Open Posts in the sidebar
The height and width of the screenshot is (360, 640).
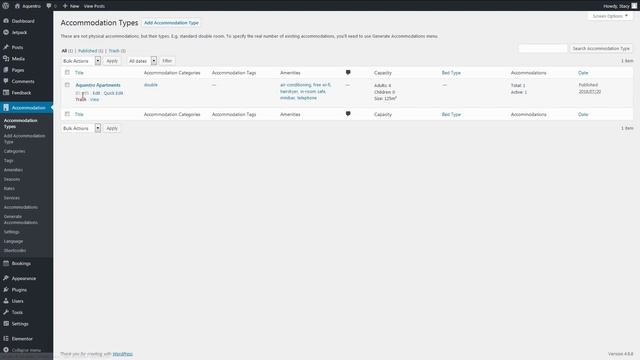17,47
